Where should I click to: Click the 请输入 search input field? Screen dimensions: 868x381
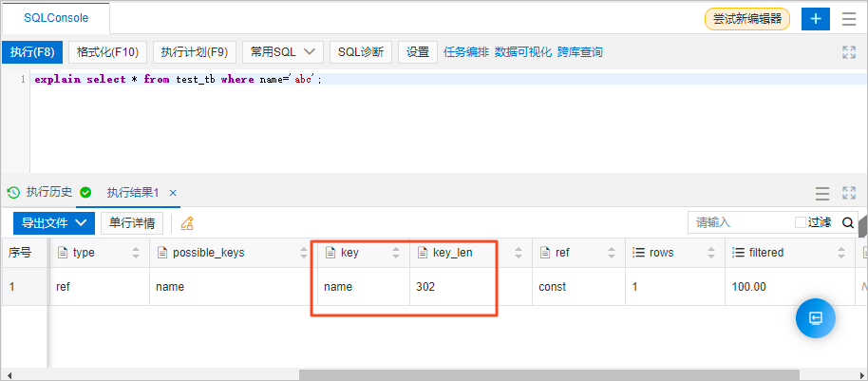pos(741,222)
